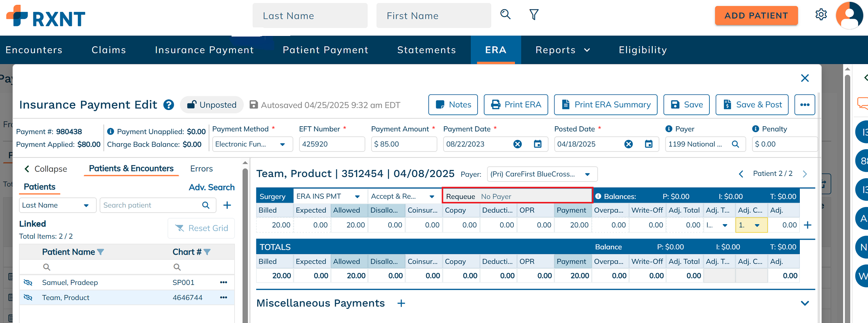Click the search magnifier icon in header
The width and height of the screenshot is (868, 323).
[505, 15]
